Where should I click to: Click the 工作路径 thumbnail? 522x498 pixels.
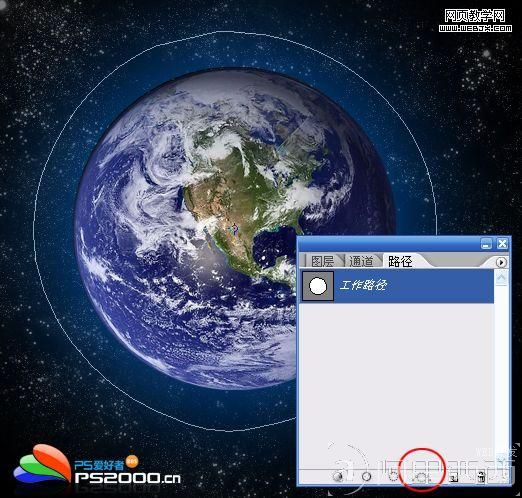[x=318, y=286]
